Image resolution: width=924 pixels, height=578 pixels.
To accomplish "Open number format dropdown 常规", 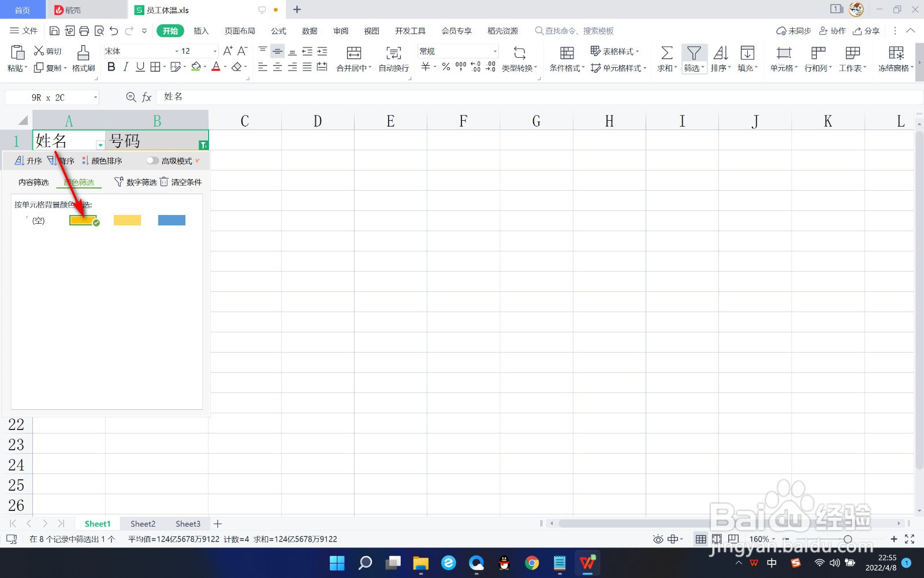I will pos(494,51).
